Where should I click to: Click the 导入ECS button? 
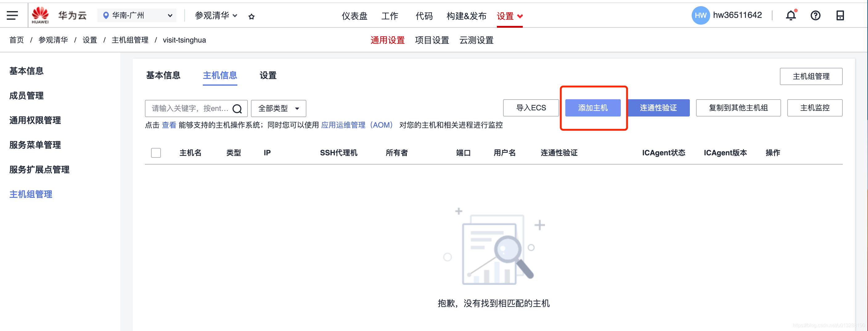[x=531, y=108]
